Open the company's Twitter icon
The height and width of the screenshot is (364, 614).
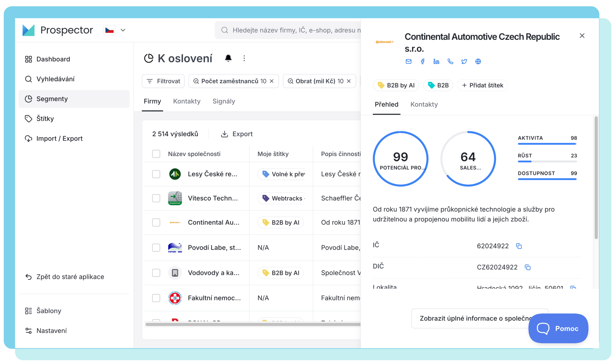point(464,61)
